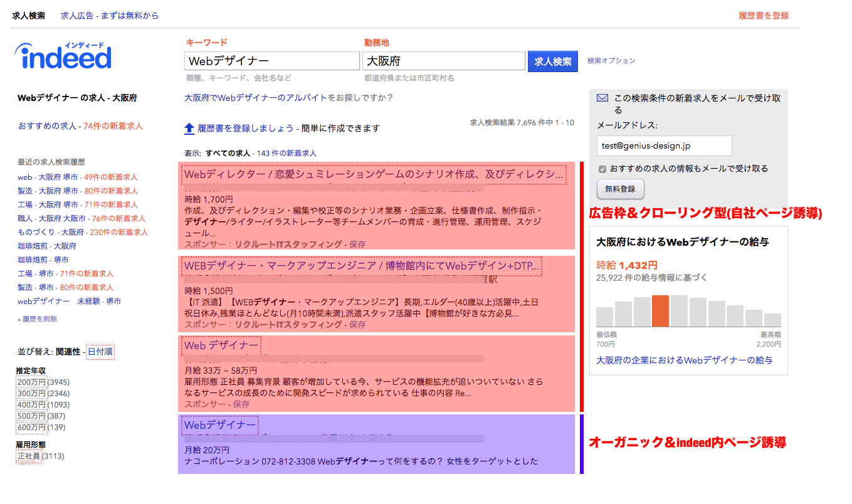Click the 無料登録 button
Viewport: 852px width, 504px height.
620,189
